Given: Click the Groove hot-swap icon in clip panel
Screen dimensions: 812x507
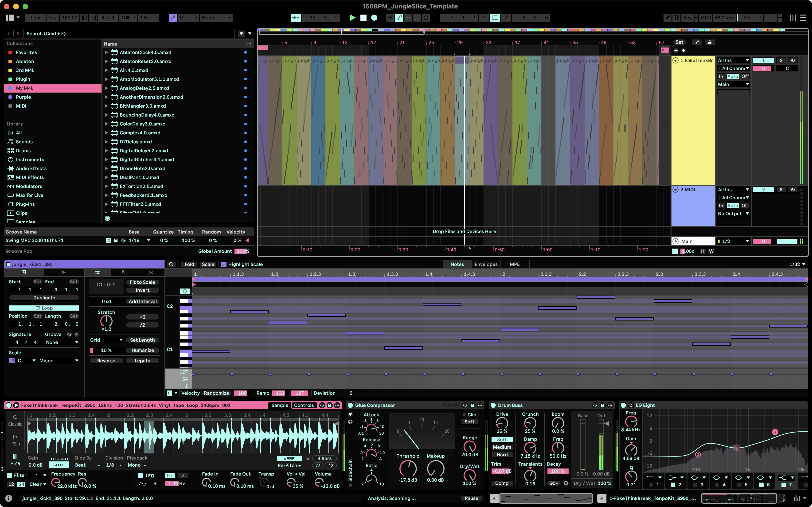Looking at the screenshot, I should pos(69,334).
